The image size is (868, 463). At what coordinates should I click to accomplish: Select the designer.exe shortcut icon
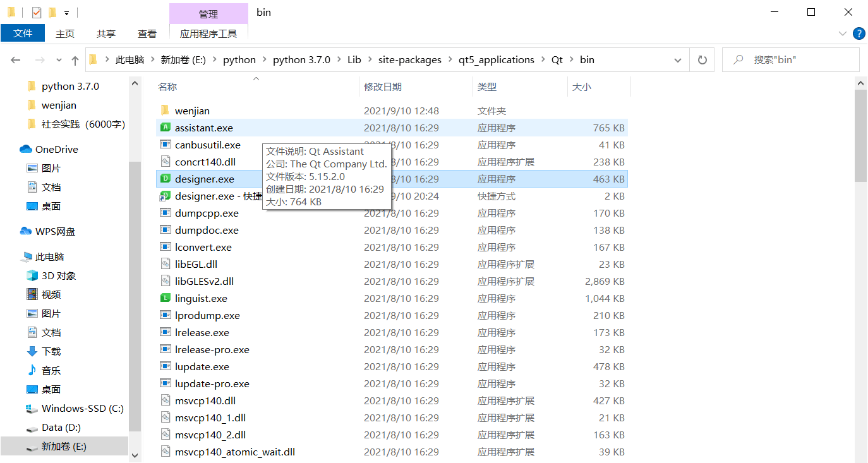click(x=166, y=196)
